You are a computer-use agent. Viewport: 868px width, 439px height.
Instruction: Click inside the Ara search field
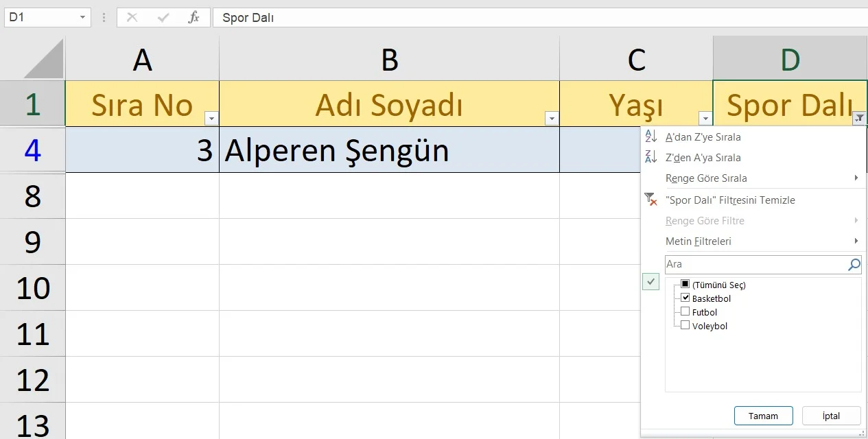[748, 264]
